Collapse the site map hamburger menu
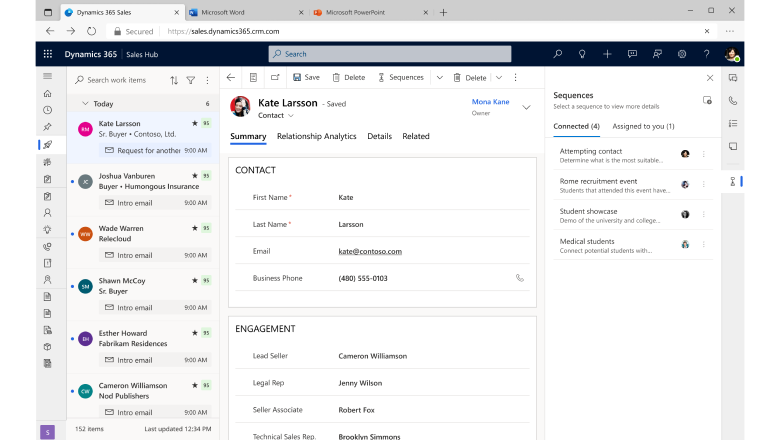 48,76
